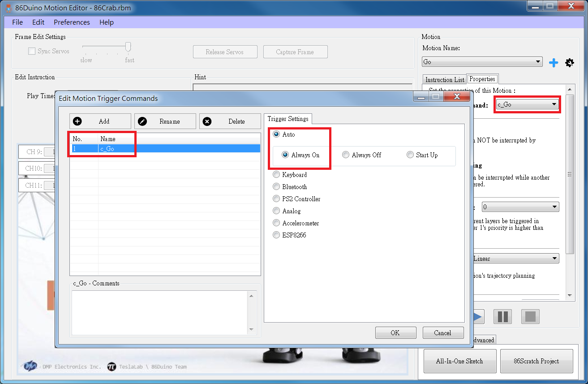This screenshot has height=384, width=588.
Task: Close the Edit Motion Trigger Commands dialog
Action: click(457, 97)
